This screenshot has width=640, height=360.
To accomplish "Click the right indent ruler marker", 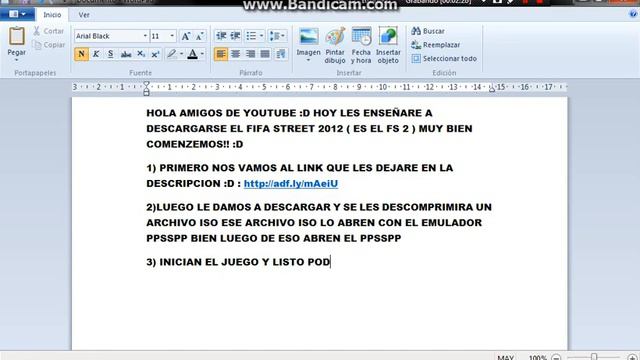I will [492, 88].
